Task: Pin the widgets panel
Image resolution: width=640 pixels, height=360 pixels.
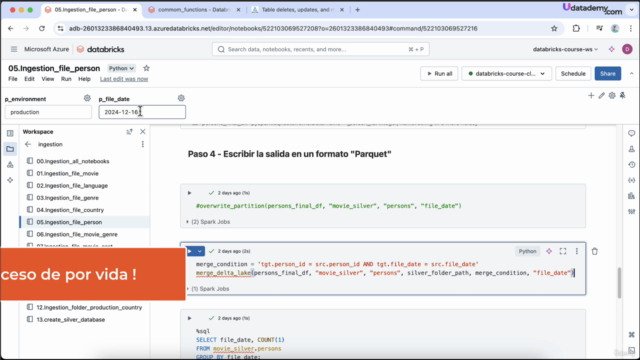Action: (x=622, y=96)
